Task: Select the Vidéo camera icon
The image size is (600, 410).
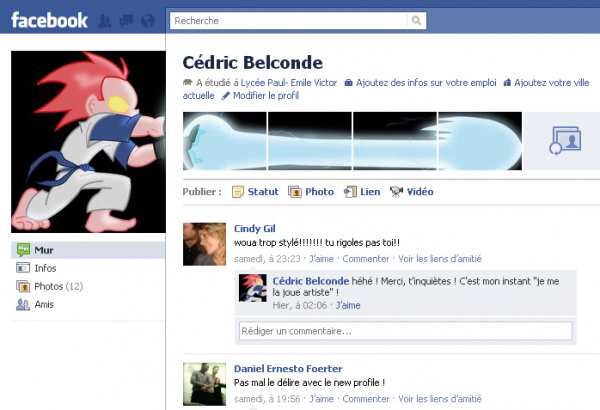Action: (x=396, y=191)
